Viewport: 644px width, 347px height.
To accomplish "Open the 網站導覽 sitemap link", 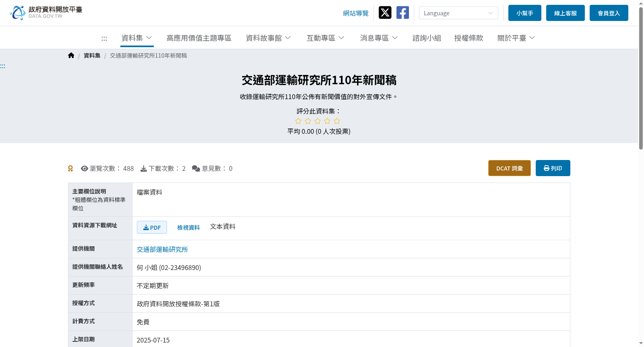I will click(x=356, y=13).
